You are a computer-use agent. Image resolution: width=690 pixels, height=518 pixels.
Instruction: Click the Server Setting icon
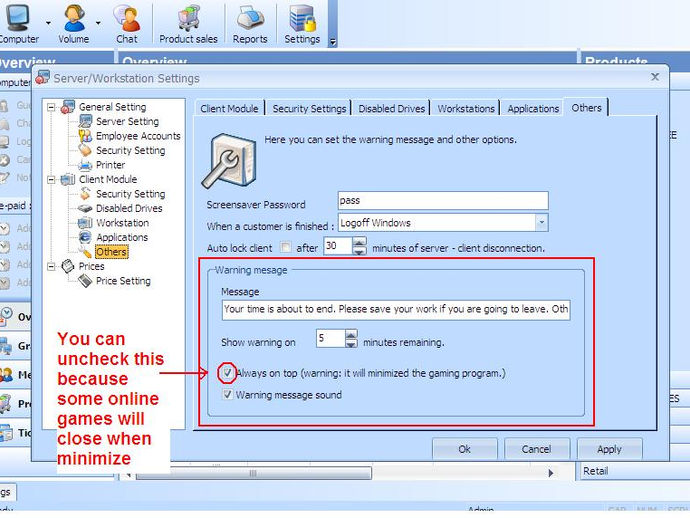(x=85, y=121)
